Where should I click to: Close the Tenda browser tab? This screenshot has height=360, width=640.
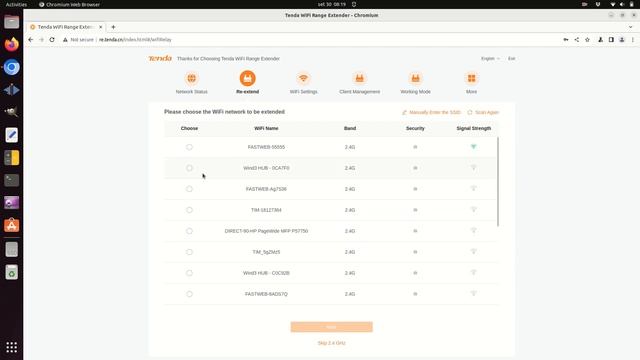(x=100, y=27)
